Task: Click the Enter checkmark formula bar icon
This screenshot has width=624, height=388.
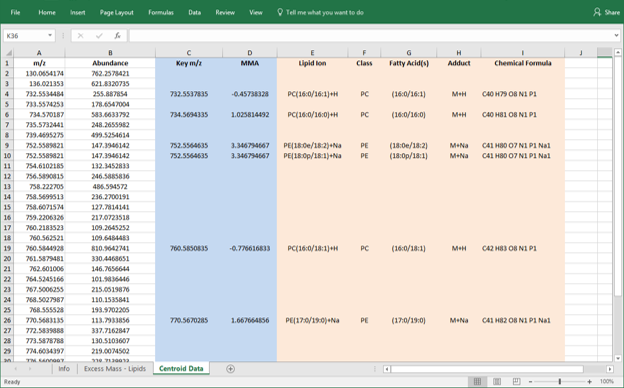Action: pos(99,36)
